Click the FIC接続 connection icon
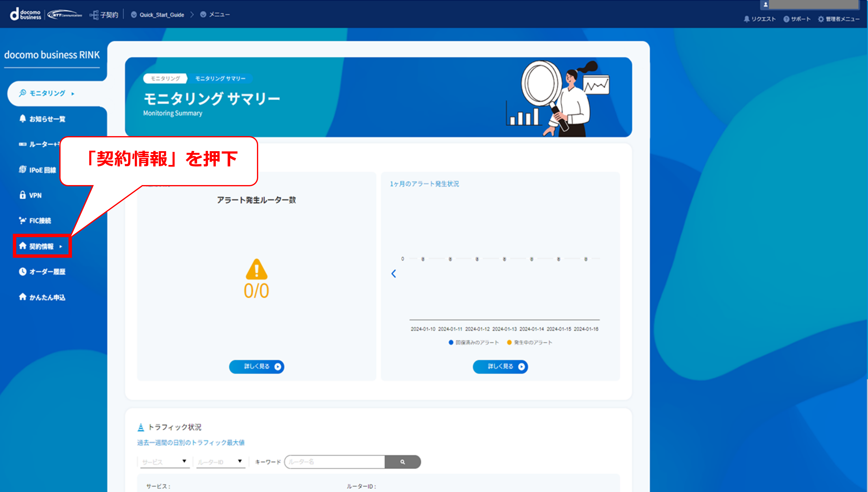The image size is (868, 492). 23,220
